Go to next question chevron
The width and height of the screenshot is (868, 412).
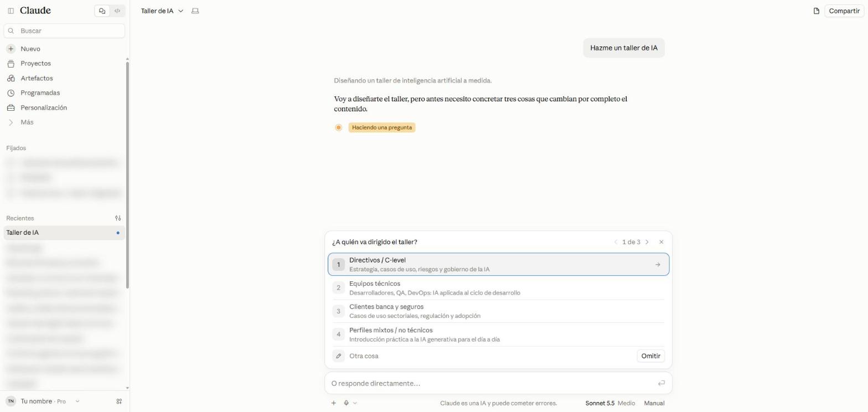point(647,242)
